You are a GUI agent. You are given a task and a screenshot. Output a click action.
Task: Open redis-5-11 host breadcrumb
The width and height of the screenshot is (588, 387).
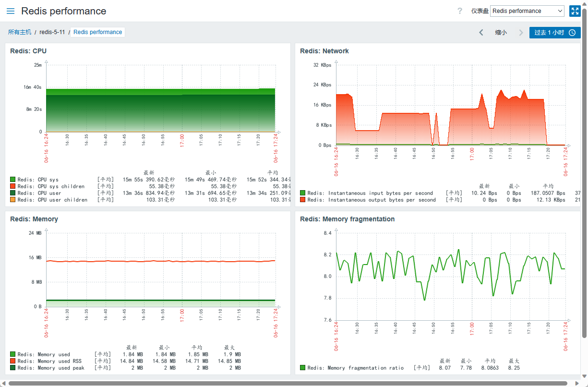52,32
